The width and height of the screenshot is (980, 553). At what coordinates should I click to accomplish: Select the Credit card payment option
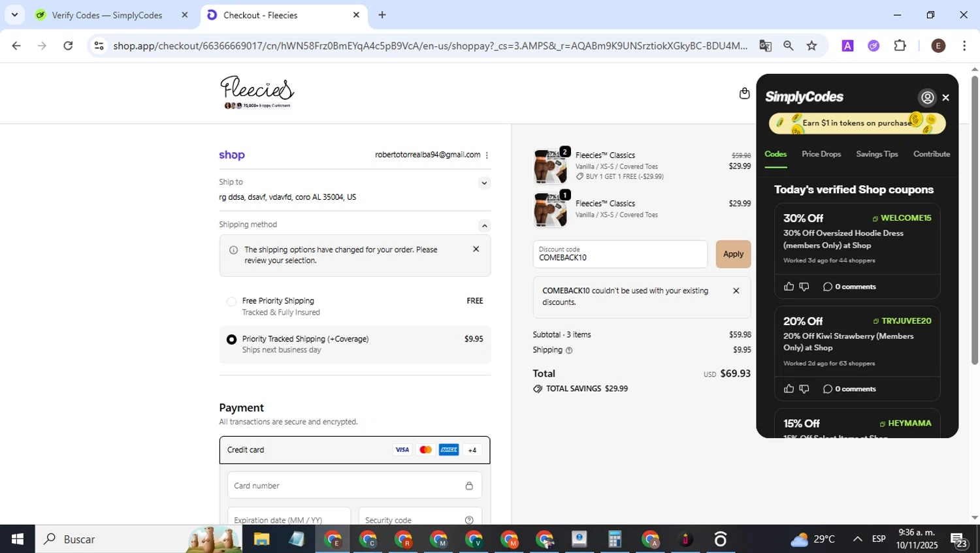[355, 450]
